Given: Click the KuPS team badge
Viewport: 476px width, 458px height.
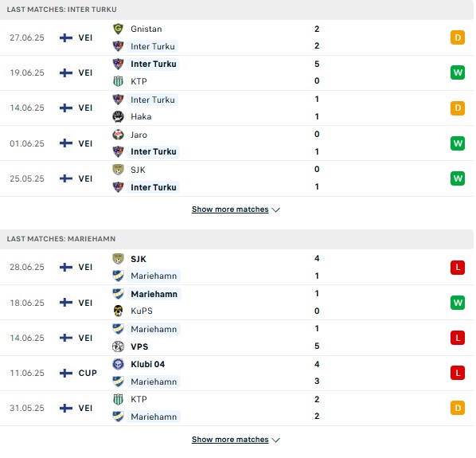Looking at the screenshot, I should (118, 311).
